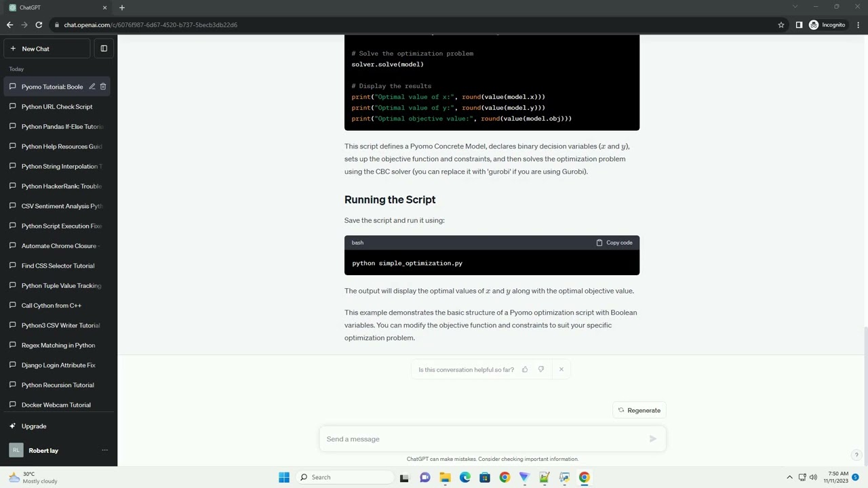Image resolution: width=868 pixels, height=488 pixels.
Task: Give thumbs up to the conversation
Action: point(525,369)
